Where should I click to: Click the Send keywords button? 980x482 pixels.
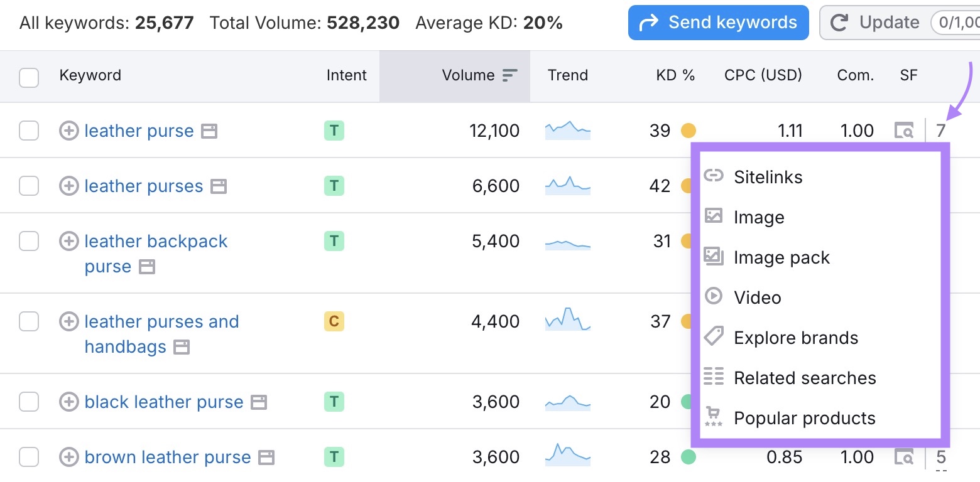(x=717, y=22)
